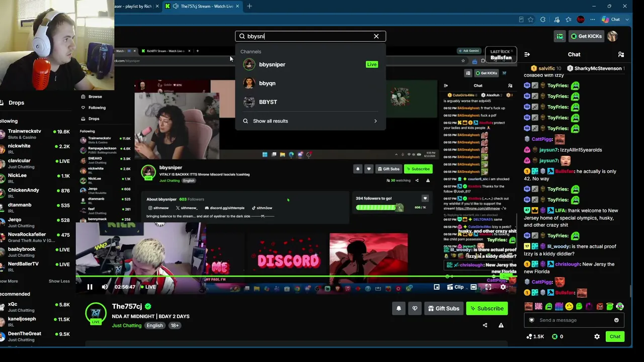
Task: Open chat settings gear
Action: (597, 336)
